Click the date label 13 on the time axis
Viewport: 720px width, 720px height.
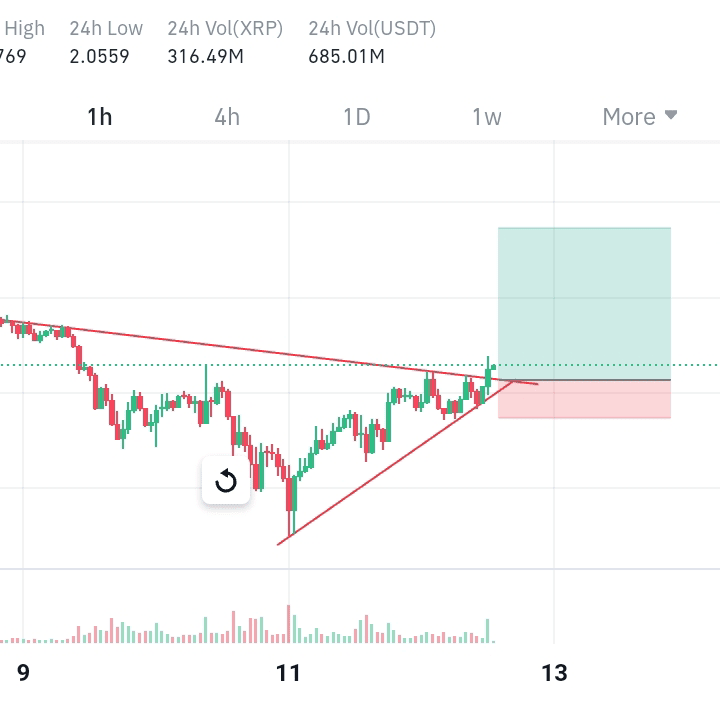(554, 673)
